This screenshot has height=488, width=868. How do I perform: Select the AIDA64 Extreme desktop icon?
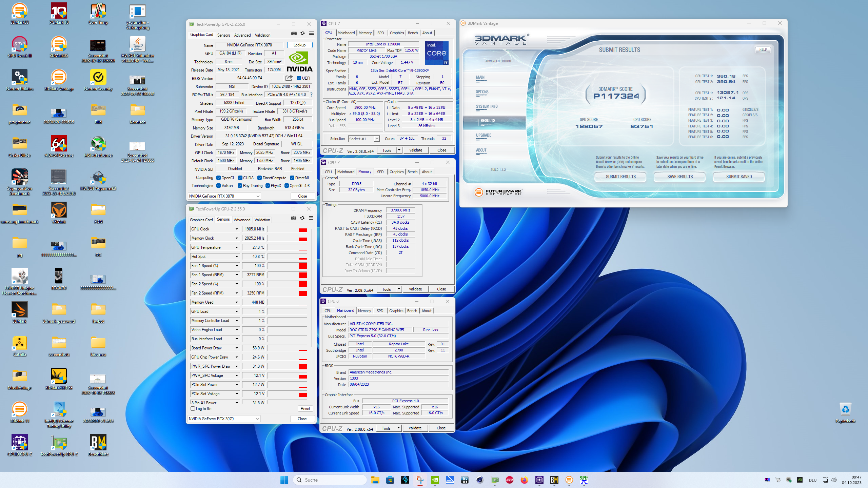click(x=59, y=147)
